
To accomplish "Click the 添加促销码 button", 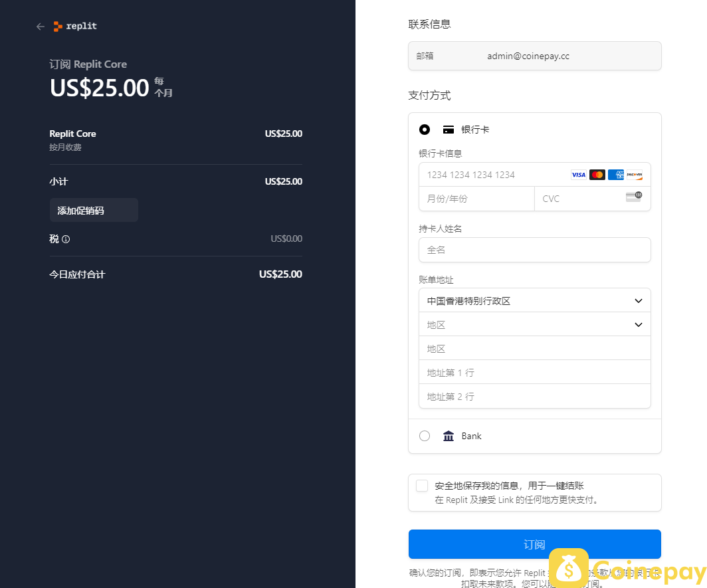I will [94, 210].
